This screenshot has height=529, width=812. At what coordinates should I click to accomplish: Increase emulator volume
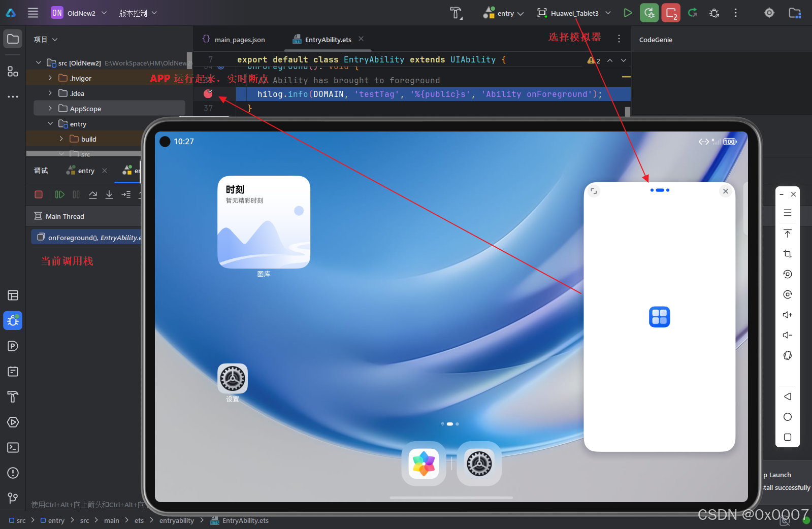[788, 315]
